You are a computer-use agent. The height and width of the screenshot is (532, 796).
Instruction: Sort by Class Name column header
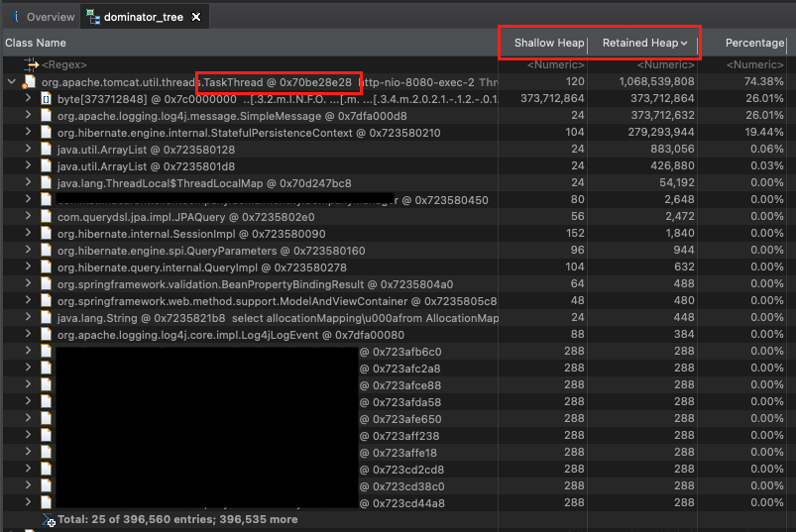coord(36,44)
